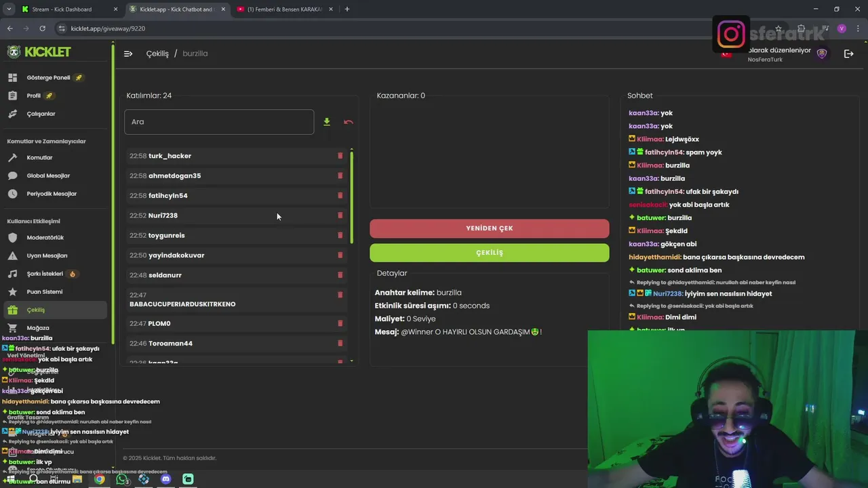Collapse the sidebar with the hamburger icon
Screen dimensions: 868x488
(128, 54)
